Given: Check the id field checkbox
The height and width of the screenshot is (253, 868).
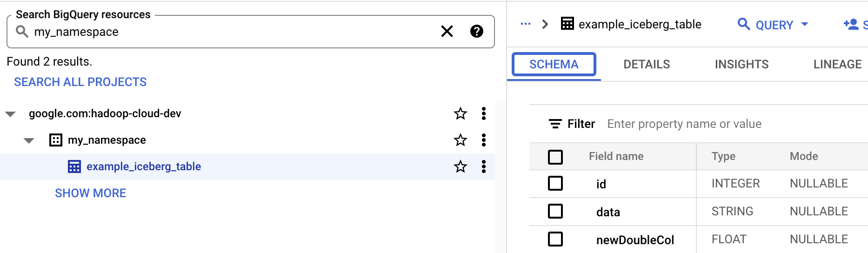Looking at the screenshot, I should (x=555, y=184).
